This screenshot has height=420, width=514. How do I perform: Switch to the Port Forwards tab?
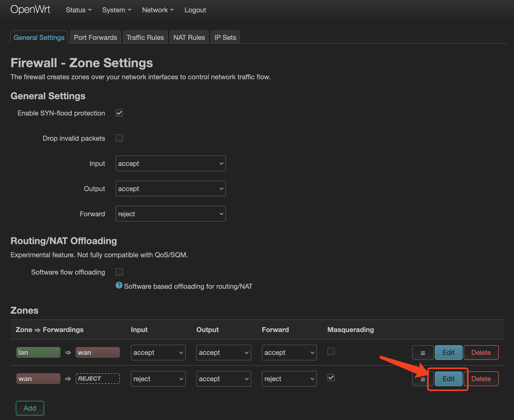(95, 38)
